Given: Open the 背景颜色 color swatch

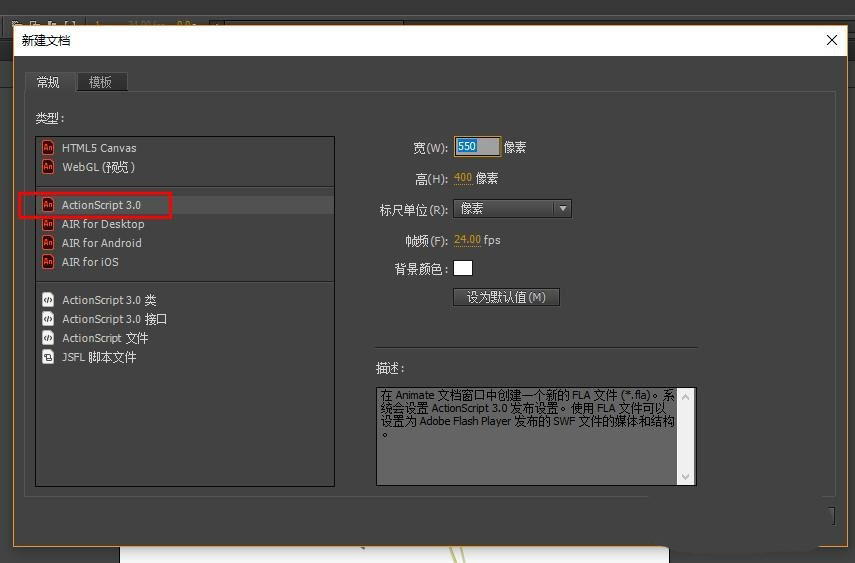Looking at the screenshot, I should click(462, 268).
